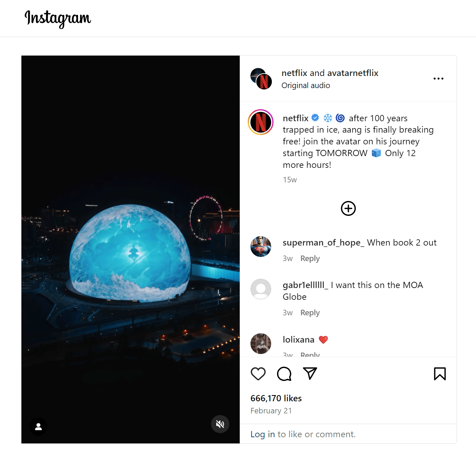476x460 pixels.
Task: Open Netflix profile picture in caption
Action: coord(261,122)
